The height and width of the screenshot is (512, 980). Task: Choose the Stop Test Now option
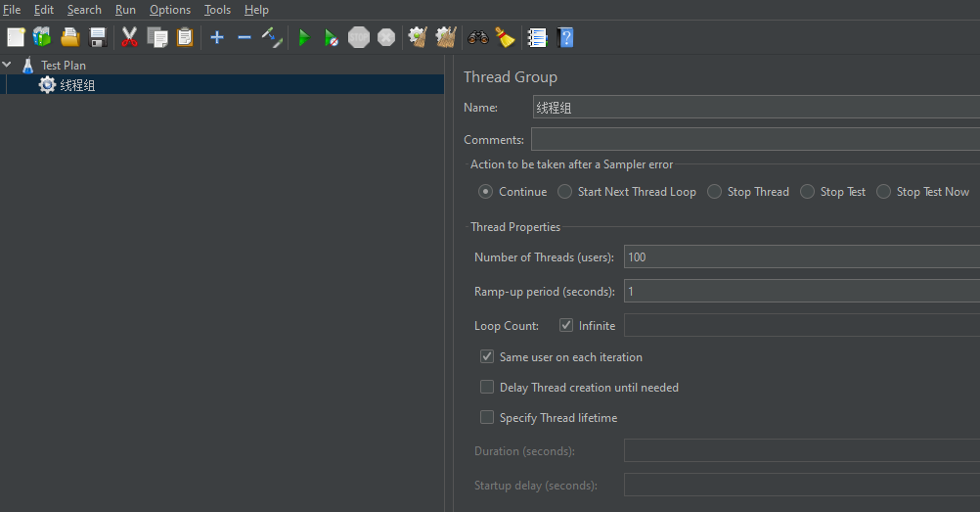pos(884,192)
